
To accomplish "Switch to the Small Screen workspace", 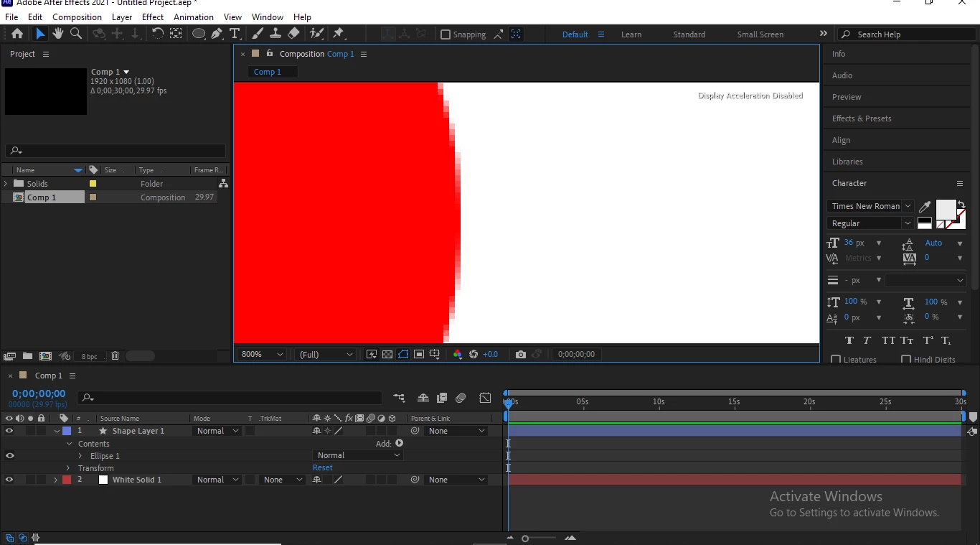I will click(x=760, y=34).
